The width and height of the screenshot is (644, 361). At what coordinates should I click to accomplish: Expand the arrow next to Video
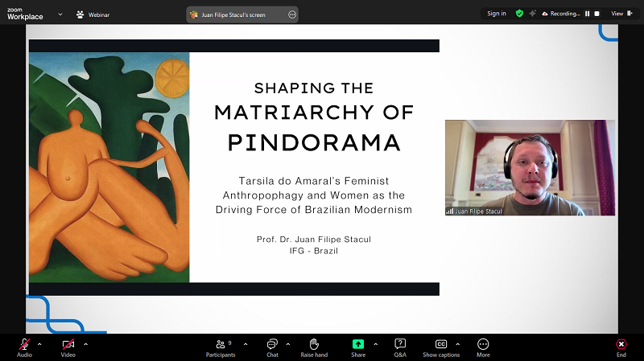85,343
